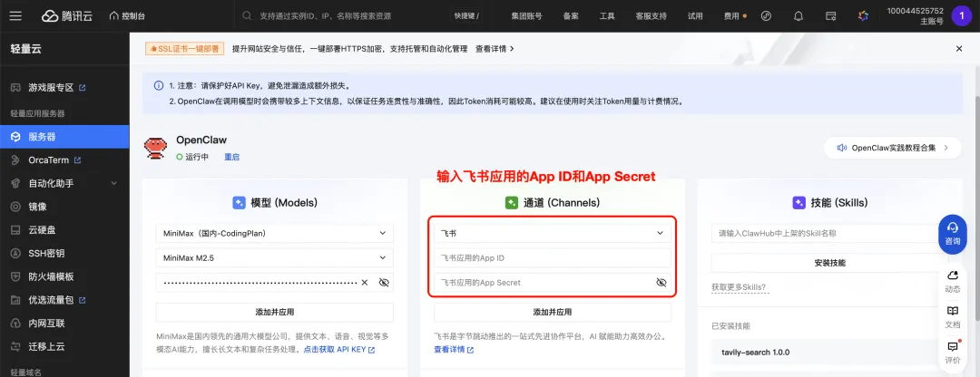Image resolution: width=980 pixels, height=377 pixels.
Task: Open the 查看详情 link under Channels
Action: tap(454, 350)
